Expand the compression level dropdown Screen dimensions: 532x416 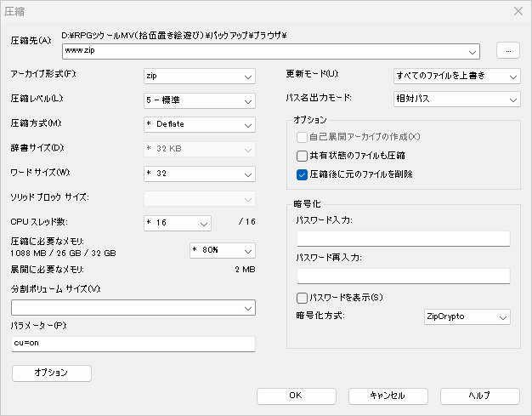tap(199, 100)
